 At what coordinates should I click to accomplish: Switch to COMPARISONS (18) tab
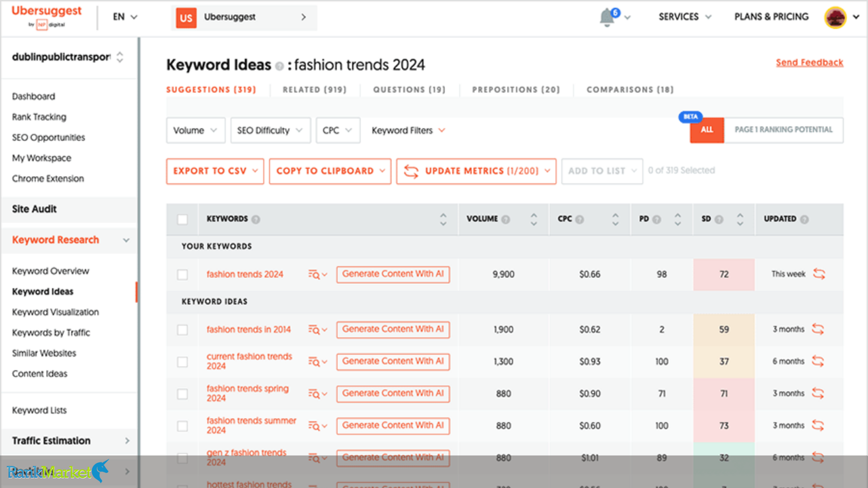click(630, 89)
